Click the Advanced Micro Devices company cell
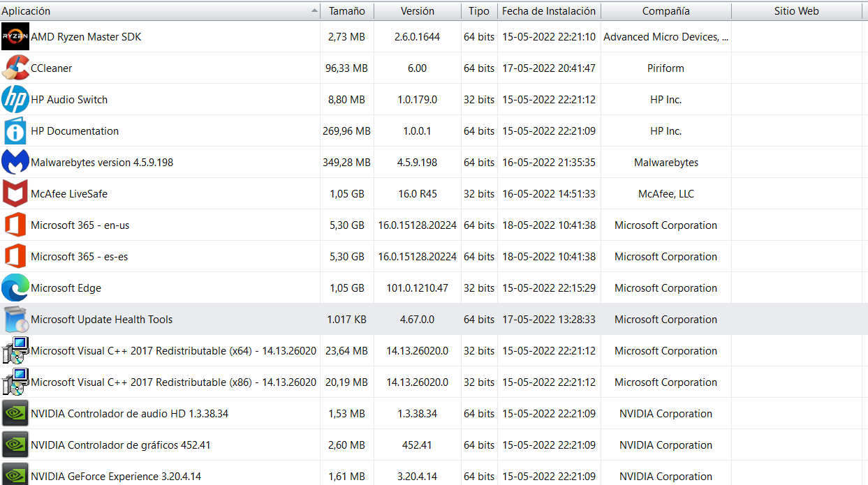The height and width of the screenshot is (485, 868). tap(666, 36)
